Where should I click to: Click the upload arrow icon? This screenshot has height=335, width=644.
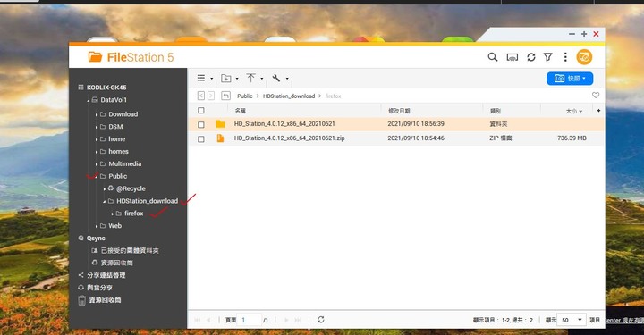click(250, 78)
